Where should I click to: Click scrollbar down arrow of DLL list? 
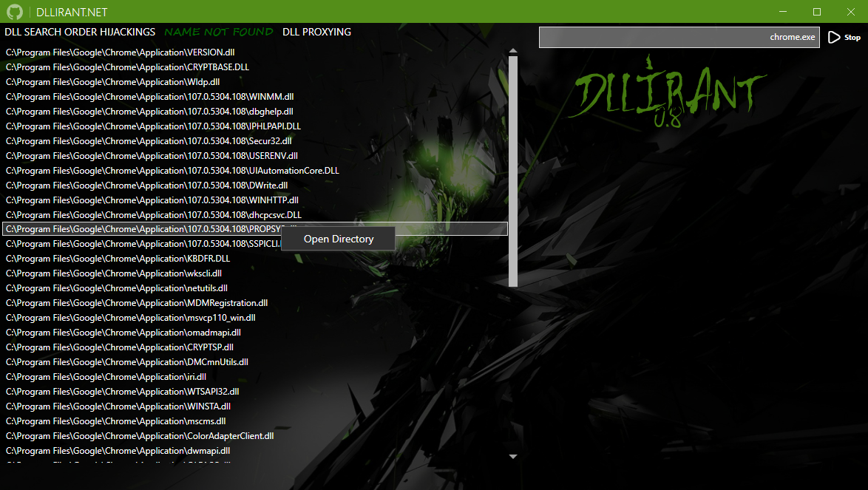click(513, 457)
